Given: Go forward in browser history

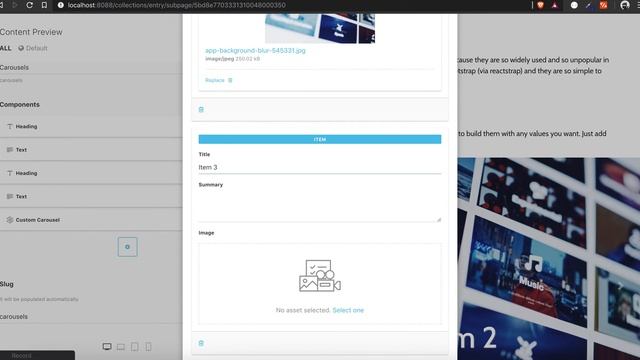Looking at the screenshot, I should point(15,5).
